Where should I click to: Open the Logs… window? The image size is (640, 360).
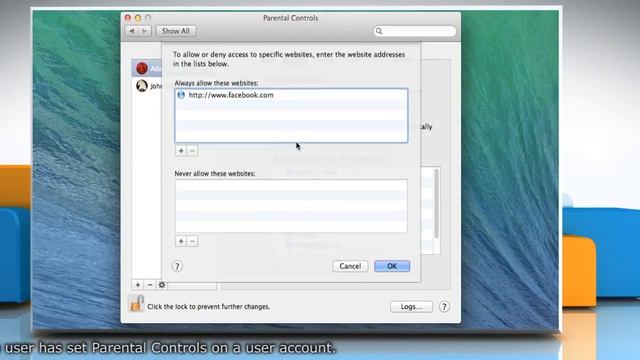point(411,307)
